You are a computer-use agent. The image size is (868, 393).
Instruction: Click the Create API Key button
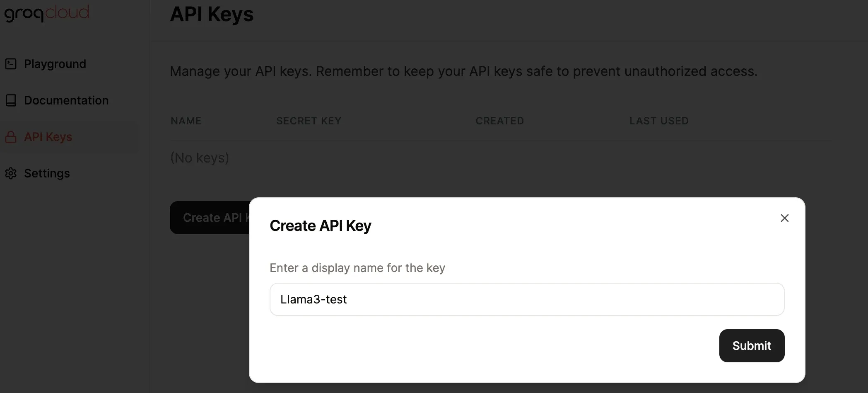(x=209, y=217)
